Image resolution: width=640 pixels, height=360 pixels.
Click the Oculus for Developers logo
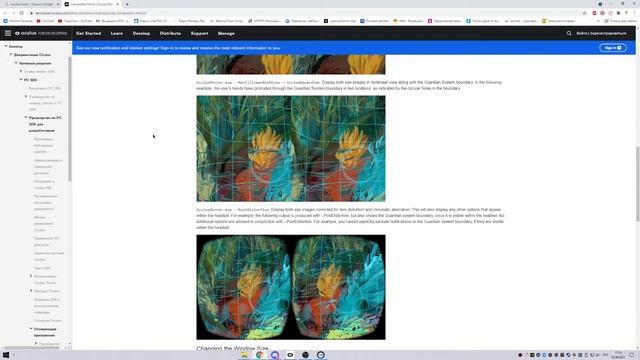tap(41, 33)
